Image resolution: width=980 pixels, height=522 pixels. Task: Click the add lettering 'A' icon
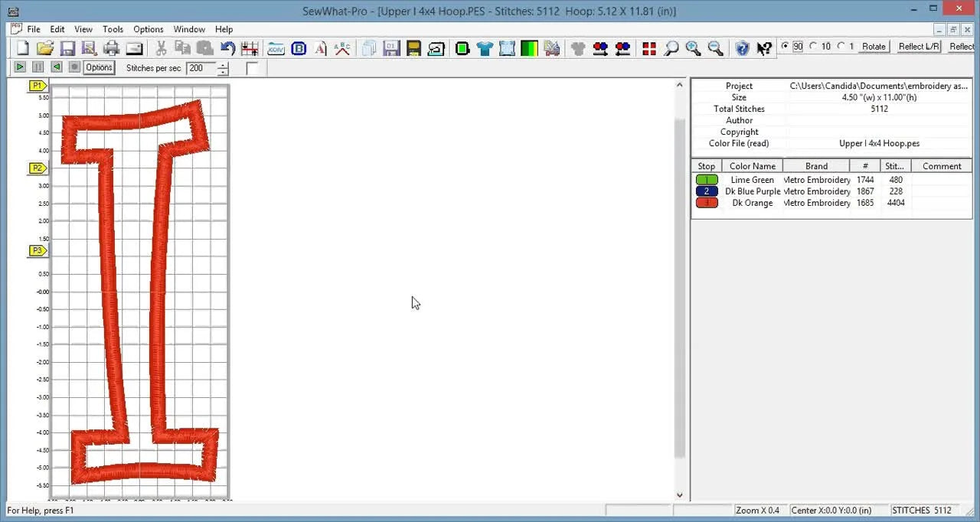[320, 49]
